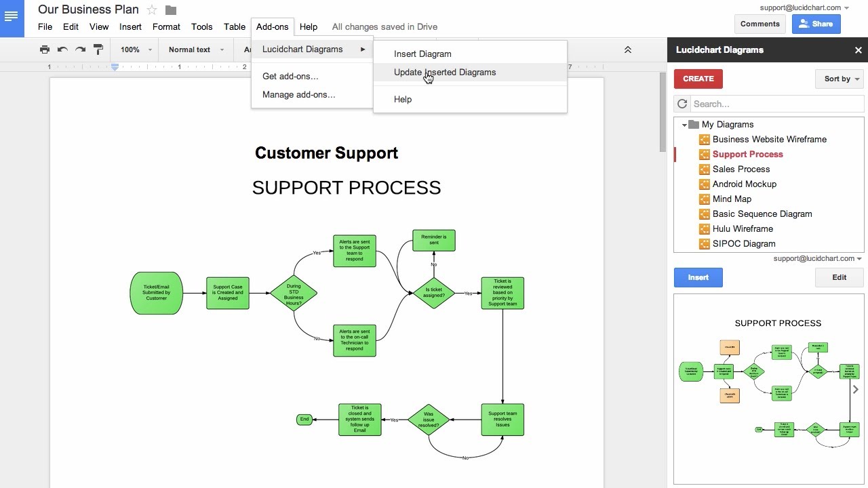The height and width of the screenshot is (488, 868).
Task: Open the Insert menu
Action: 130,27
